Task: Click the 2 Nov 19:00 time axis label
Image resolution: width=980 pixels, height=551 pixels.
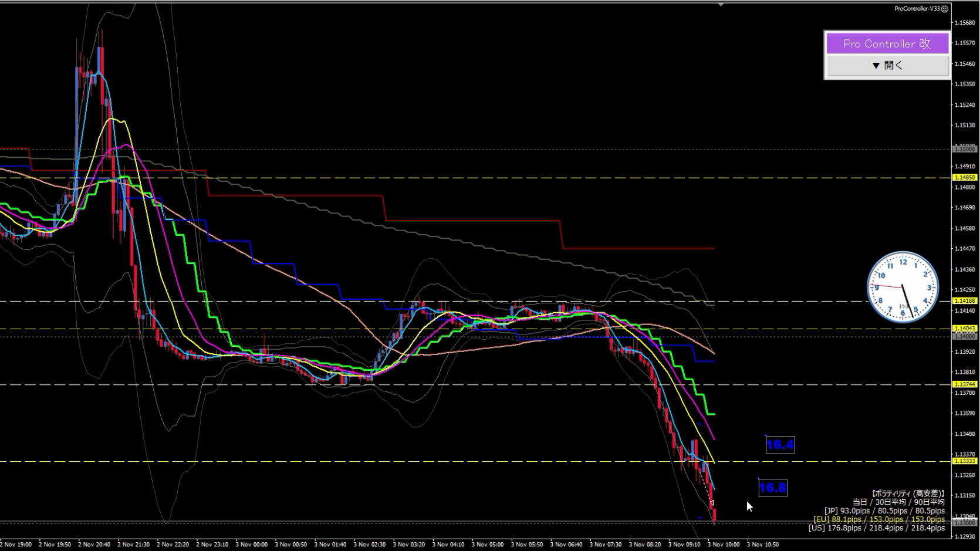Action: click(16, 545)
